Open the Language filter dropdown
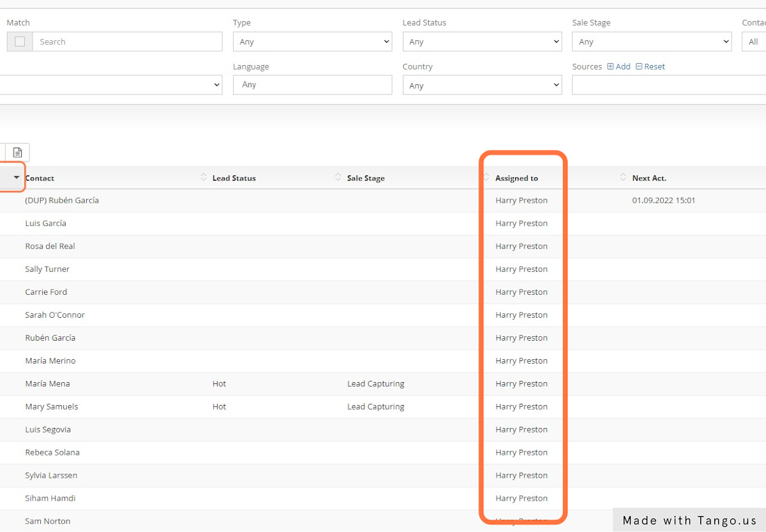 [312, 85]
